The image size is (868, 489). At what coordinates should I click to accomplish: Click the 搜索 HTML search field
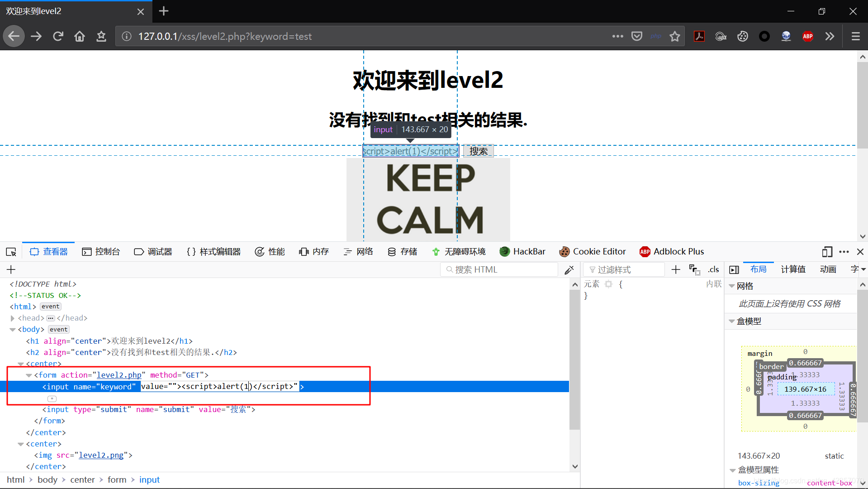pyautogui.click(x=499, y=269)
